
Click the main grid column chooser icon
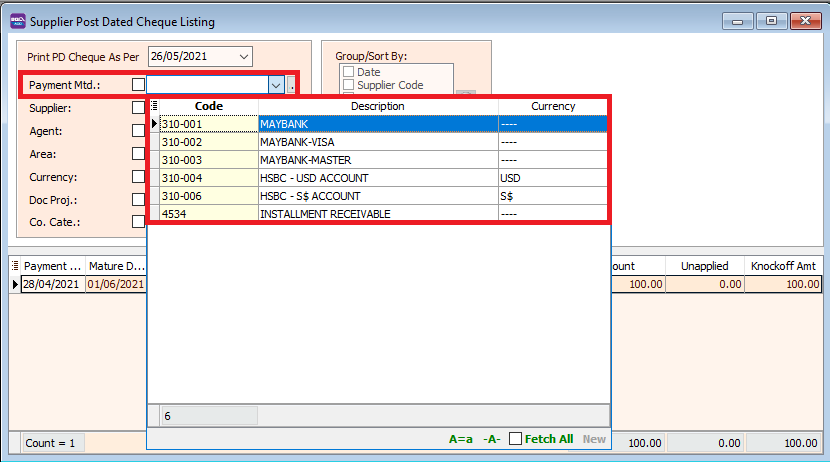point(15,266)
